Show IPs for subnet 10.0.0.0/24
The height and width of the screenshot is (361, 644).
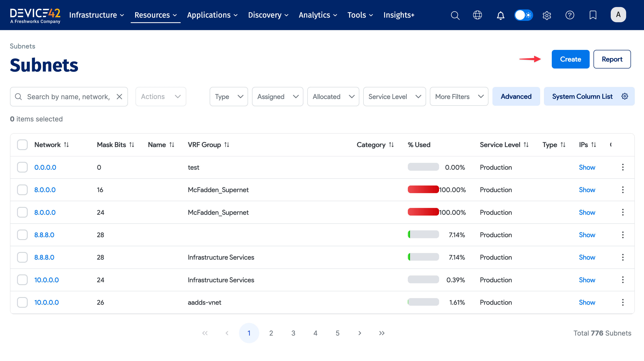point(587,280)
